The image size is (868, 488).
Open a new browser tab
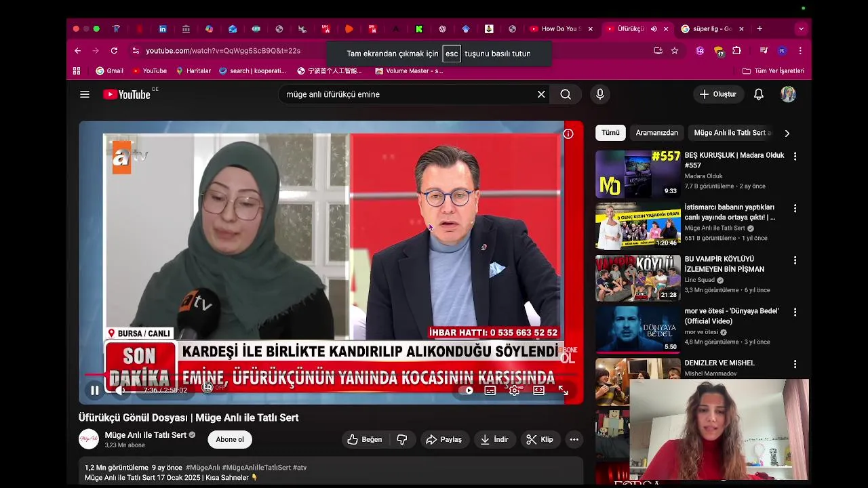pos(759,28)
